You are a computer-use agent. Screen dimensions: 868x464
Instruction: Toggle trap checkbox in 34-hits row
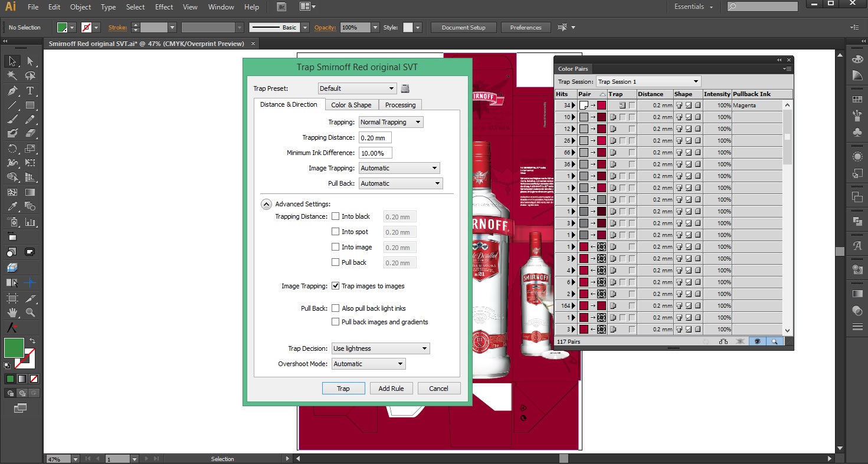click(632, 105)
